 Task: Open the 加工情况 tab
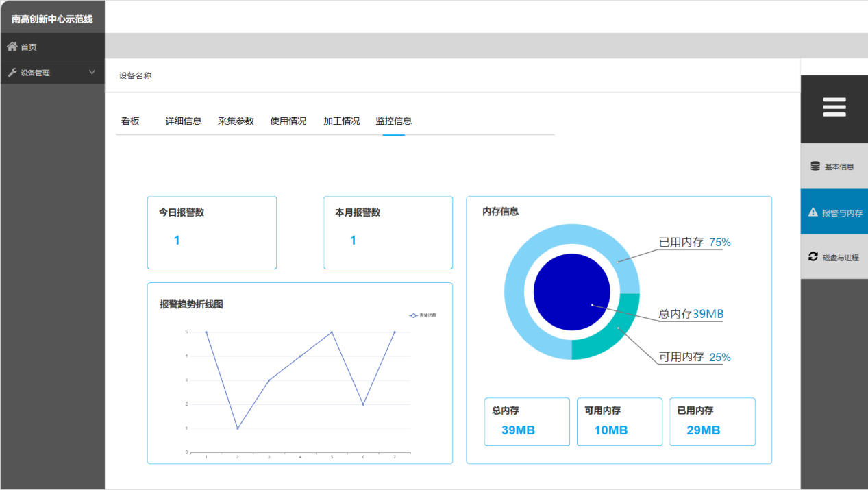[x=341, y=121]
